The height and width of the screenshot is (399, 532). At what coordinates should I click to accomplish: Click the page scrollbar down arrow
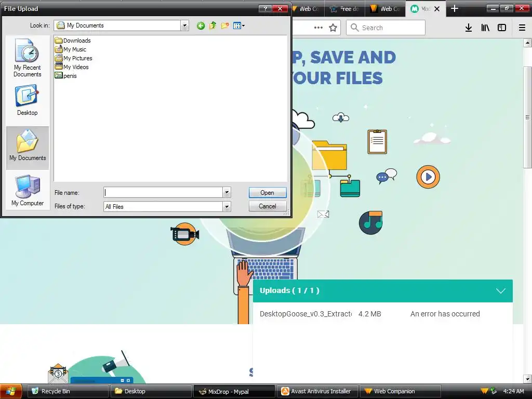click(527, 379)
